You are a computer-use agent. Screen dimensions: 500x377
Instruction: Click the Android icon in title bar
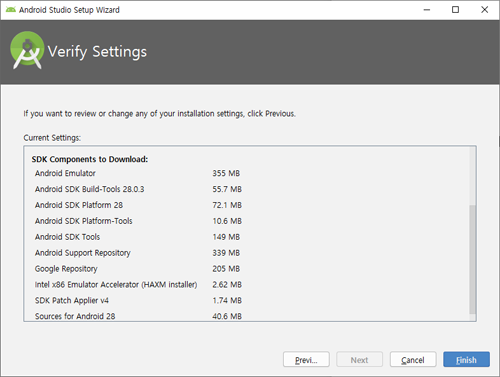[x=11, y=10]
